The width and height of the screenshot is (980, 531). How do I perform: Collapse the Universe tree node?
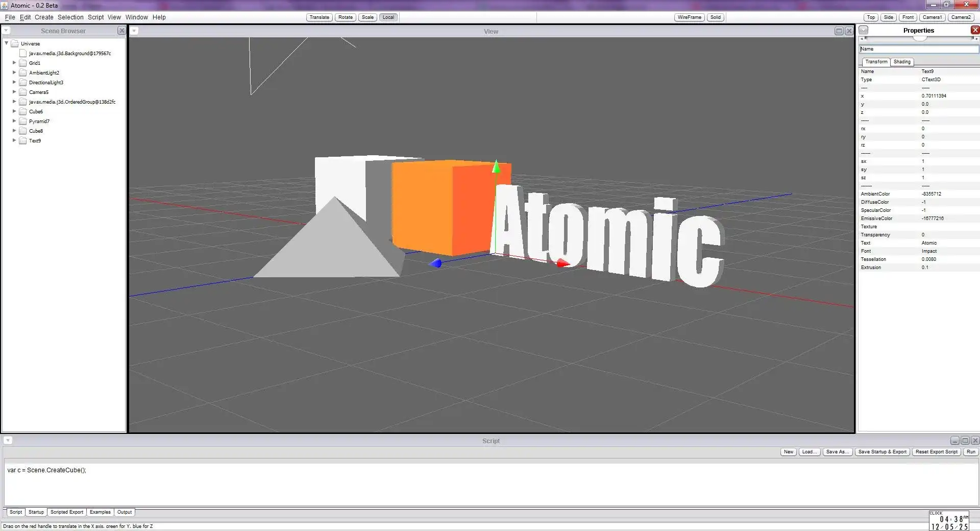pos(7,43)
